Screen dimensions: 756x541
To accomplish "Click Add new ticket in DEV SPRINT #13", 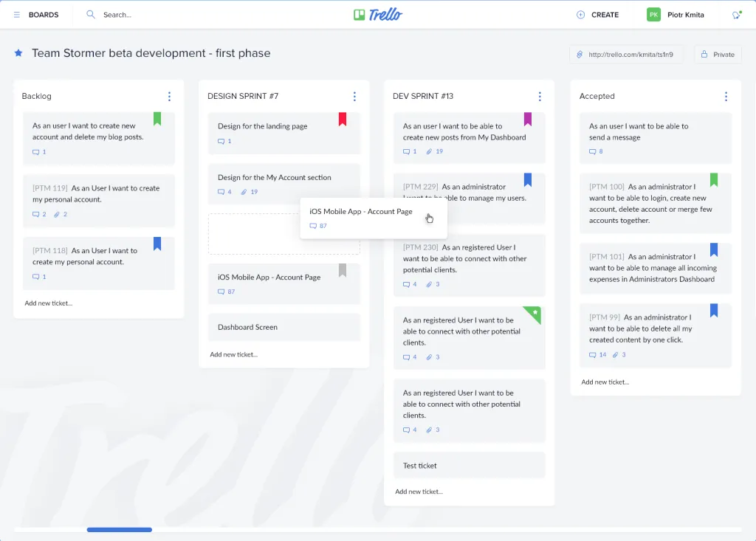I will point(417,490).
